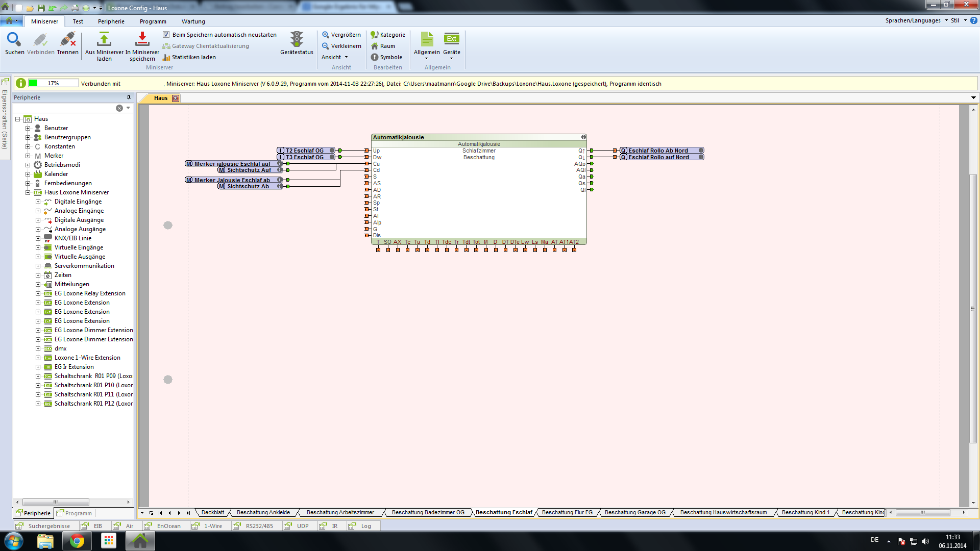Switch to the Test ribbon tab
Viewport: 980px width, 551px height.
click(78, 21)
